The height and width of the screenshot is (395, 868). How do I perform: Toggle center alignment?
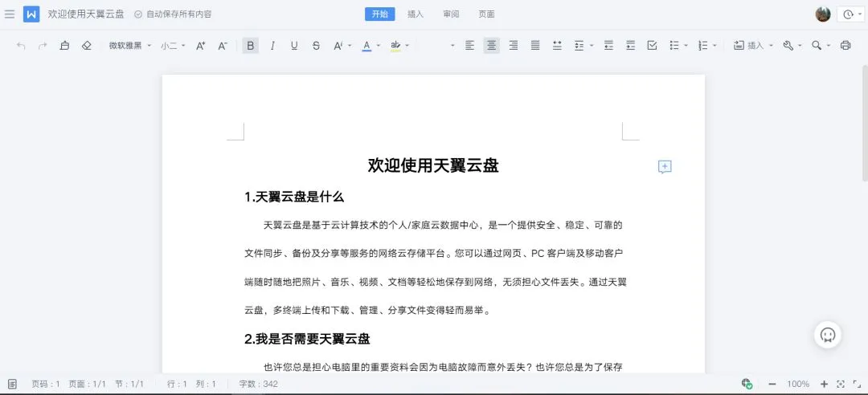pyautogui.click(x=492, y=46)
